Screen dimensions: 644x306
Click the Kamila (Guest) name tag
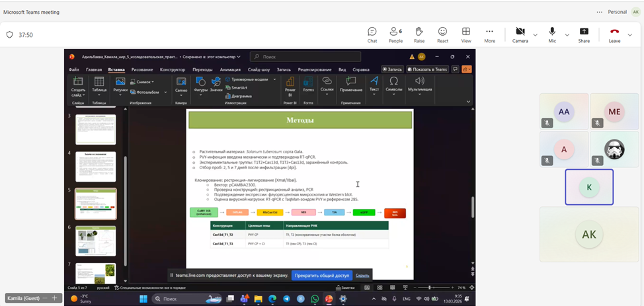24,299
